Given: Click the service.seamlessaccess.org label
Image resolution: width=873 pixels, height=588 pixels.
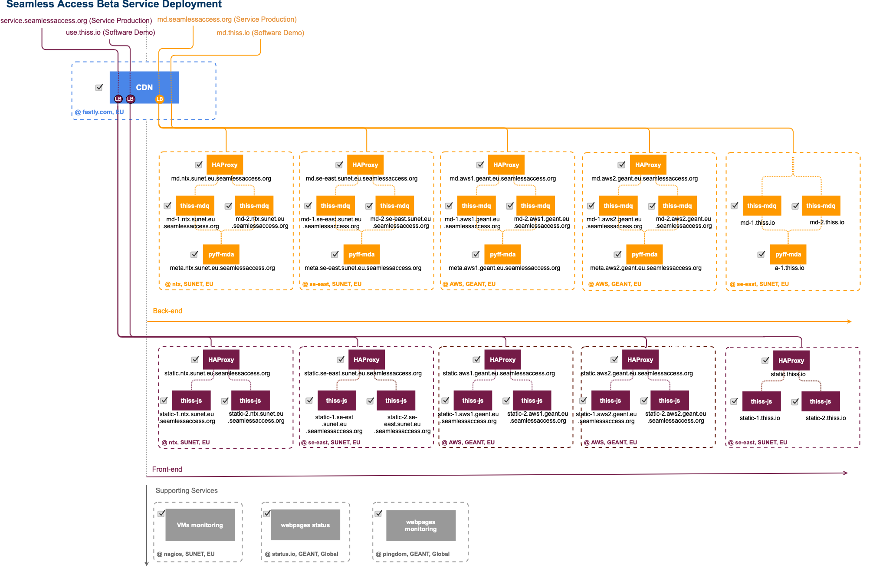Looking at the screenshot, I should (76, 21).
